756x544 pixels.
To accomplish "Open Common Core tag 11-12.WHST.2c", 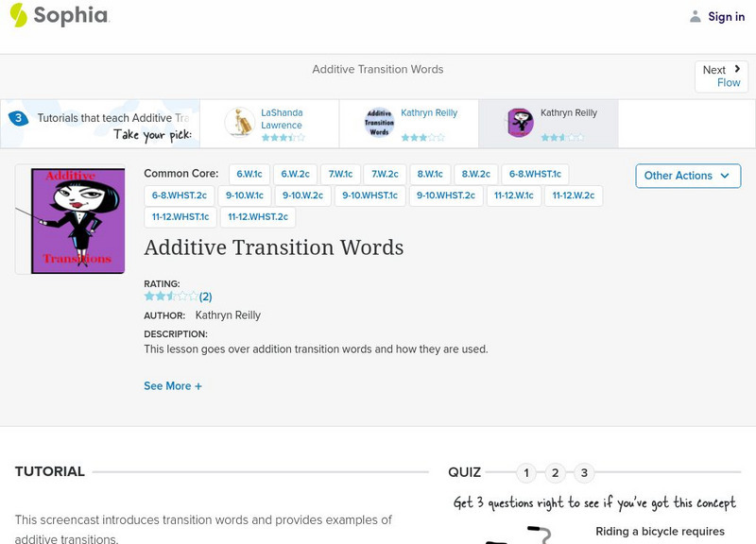I will click(x=258, y=217).
